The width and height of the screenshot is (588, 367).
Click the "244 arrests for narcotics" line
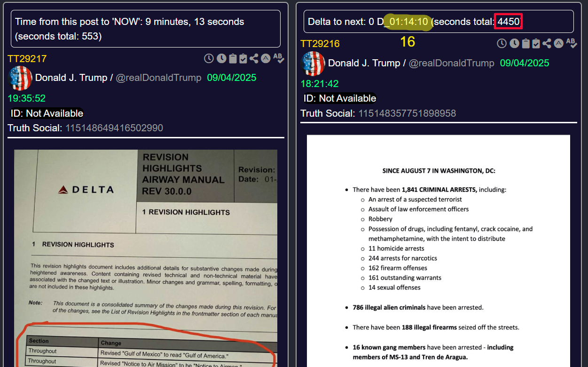pyautogui.click(x=403, y=258)
